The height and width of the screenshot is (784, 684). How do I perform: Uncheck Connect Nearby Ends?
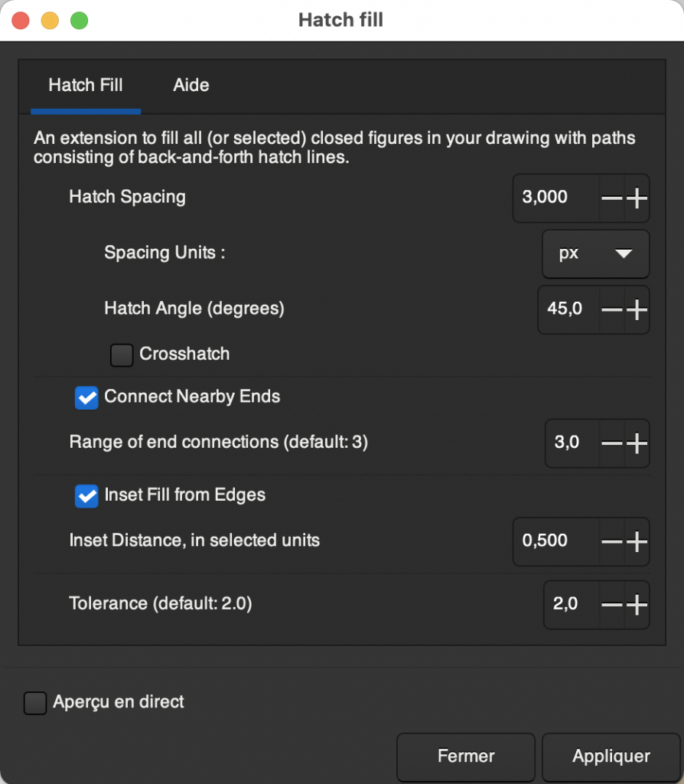tap(86, 398)
